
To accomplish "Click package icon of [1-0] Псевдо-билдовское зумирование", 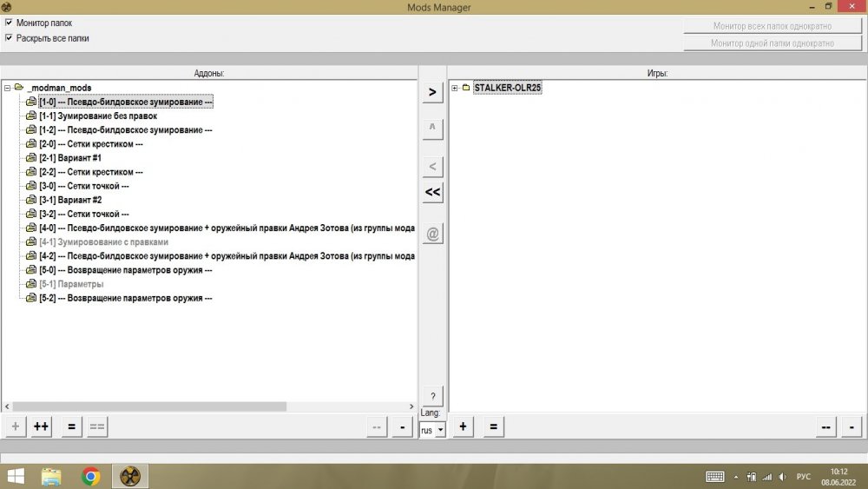I will pos(31,102).
